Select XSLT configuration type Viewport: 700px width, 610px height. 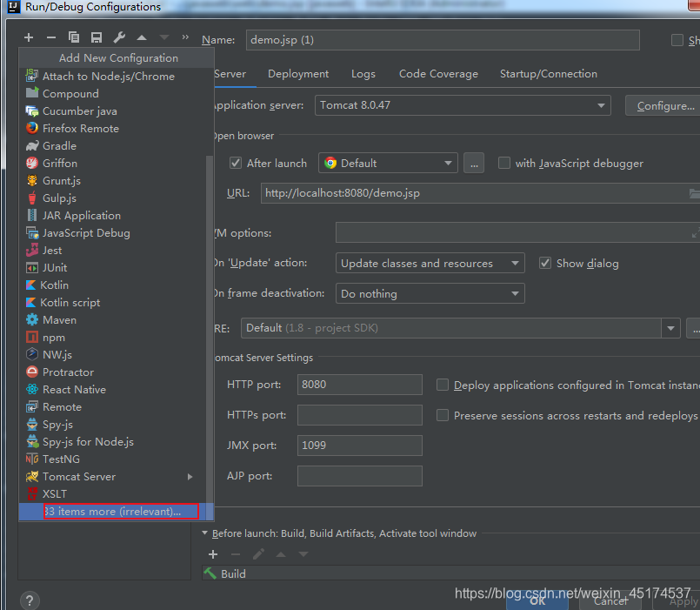click(55, 493)
